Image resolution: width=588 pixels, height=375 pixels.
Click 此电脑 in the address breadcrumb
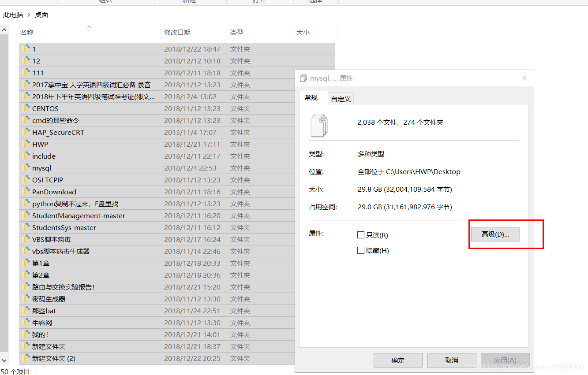13,15
